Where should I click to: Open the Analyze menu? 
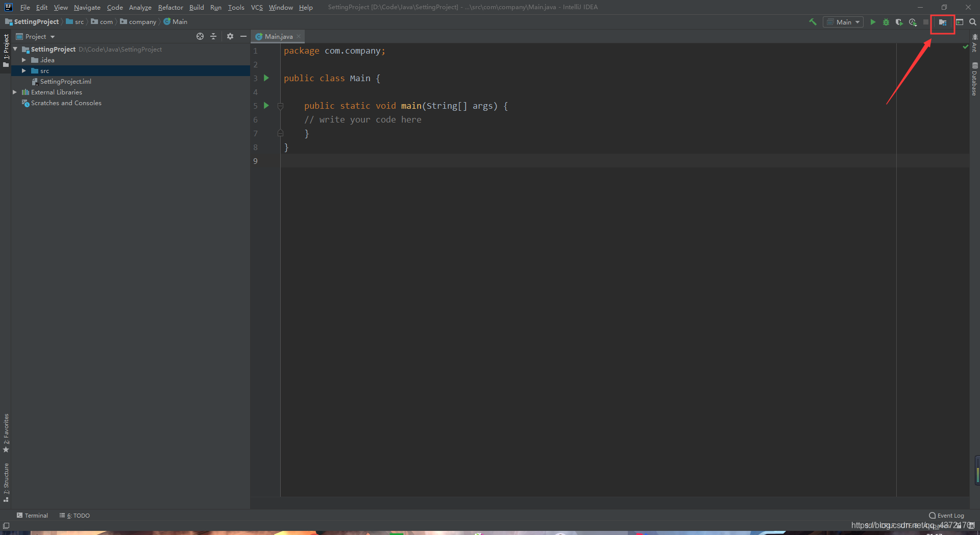pos(140,7)
